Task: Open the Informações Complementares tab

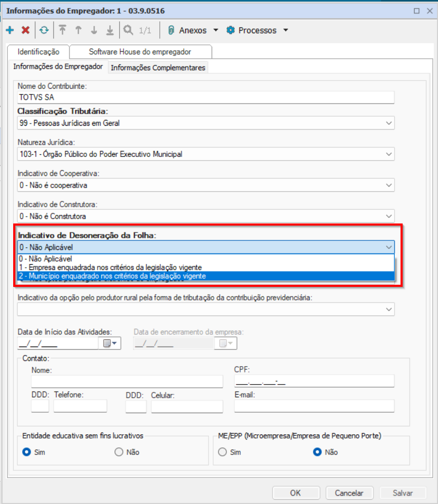Action: 158,68
